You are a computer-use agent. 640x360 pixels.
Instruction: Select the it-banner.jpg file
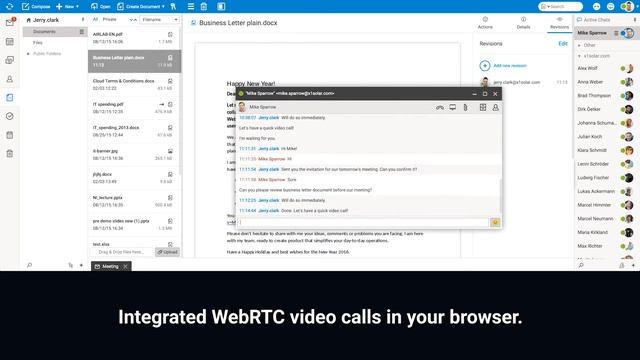[133, 154]
